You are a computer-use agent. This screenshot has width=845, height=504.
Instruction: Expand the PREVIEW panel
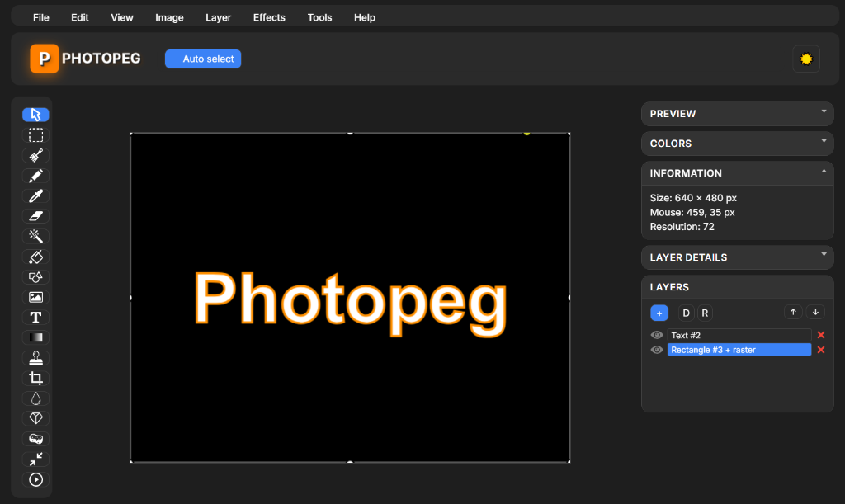click(737, 114)
